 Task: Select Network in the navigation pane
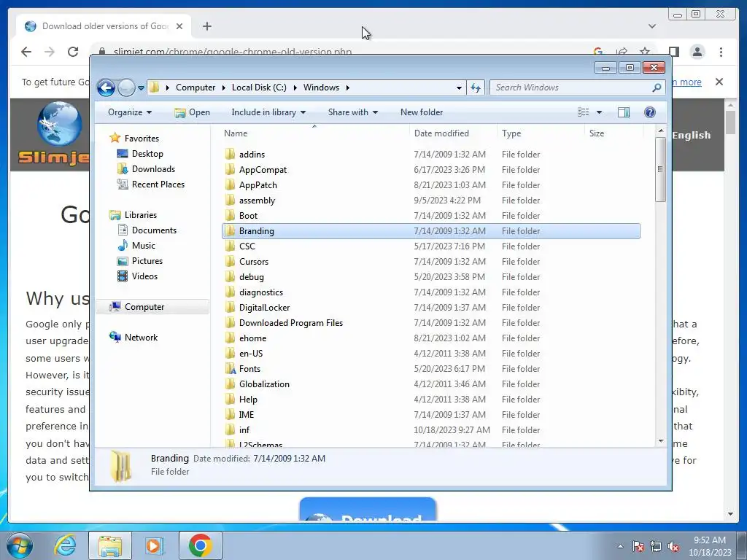(141, 338)
